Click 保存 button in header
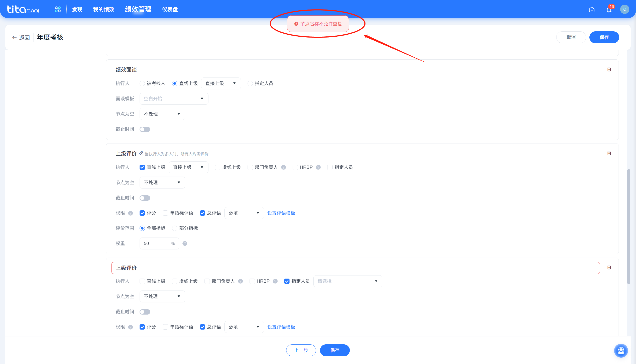Image resolution: width=636 pixels, height=364 pixels. (x=604, y=37)
